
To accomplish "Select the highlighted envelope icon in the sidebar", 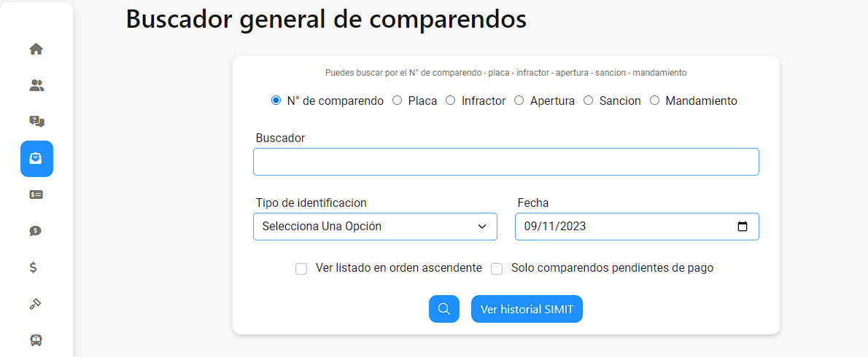I will [x=36, y=159].
